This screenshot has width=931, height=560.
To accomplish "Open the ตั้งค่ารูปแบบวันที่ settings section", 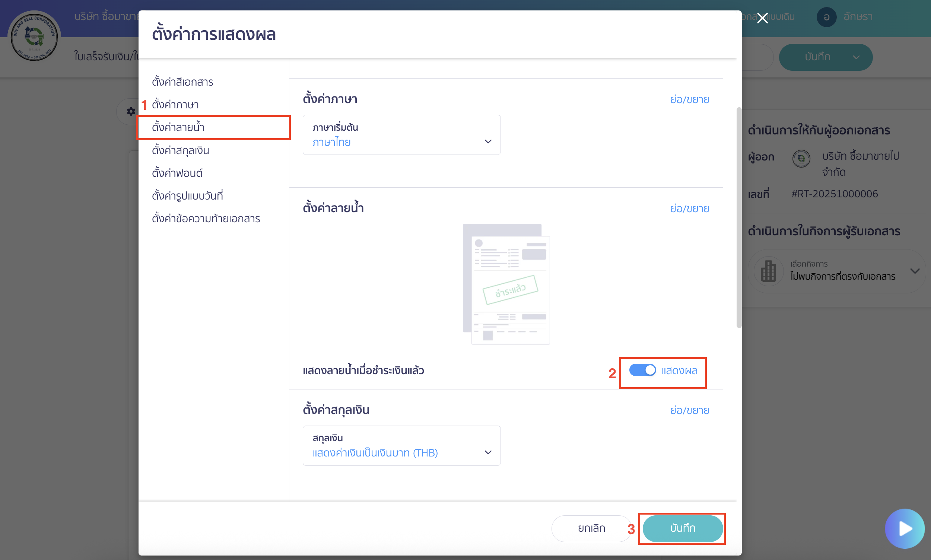I will click(x=188, y=195).
